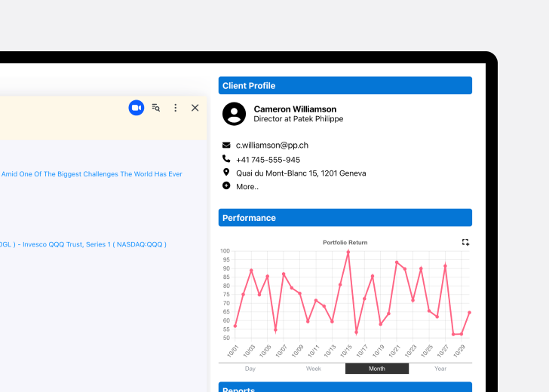Screen dimensions: 549x392
Task: Select the Month chart tab
Action: coord(377,369)
